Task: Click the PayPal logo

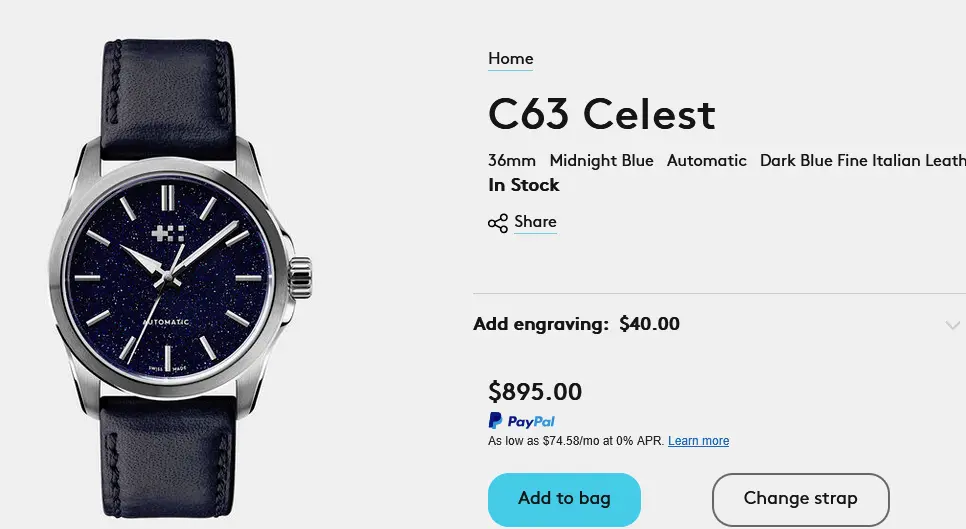Action: [521, 421]
